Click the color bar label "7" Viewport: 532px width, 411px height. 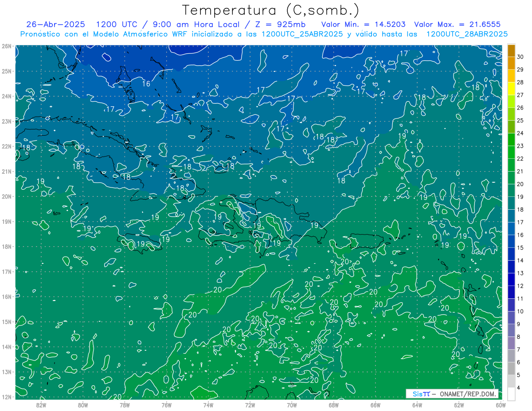click(519, 349)
